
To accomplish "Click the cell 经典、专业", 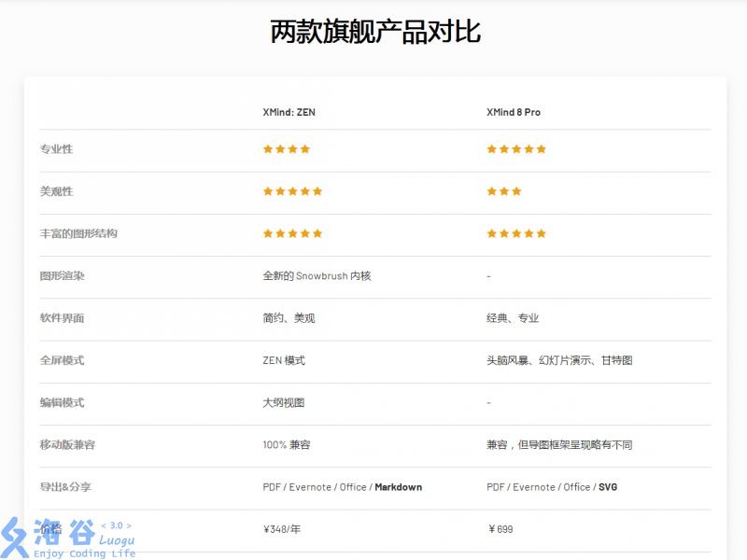I will 513,318.
